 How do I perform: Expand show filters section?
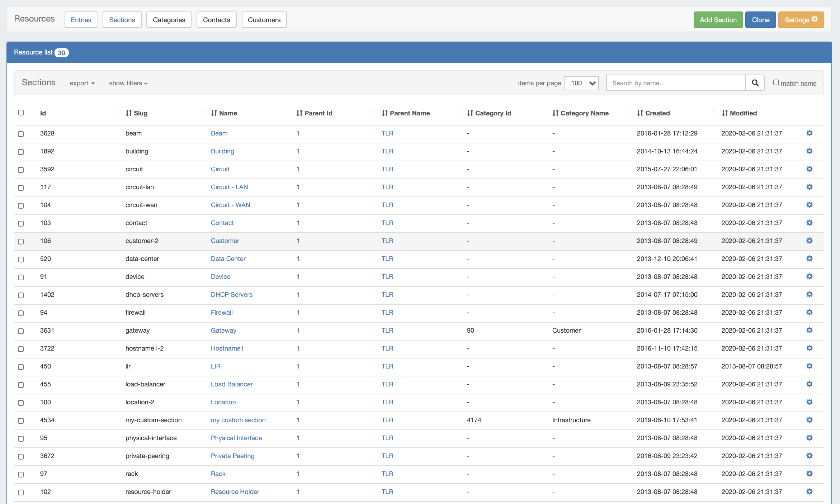tap(128, 83)
